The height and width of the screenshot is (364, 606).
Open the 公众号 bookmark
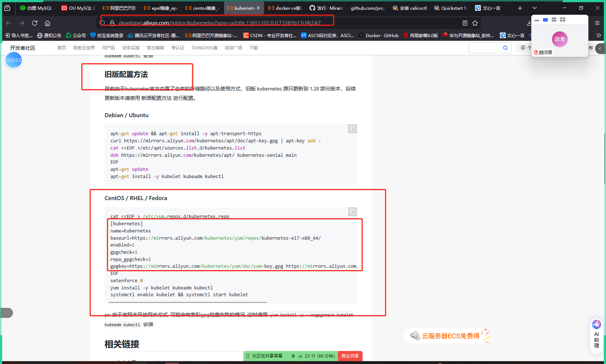[x=76, y=36]
